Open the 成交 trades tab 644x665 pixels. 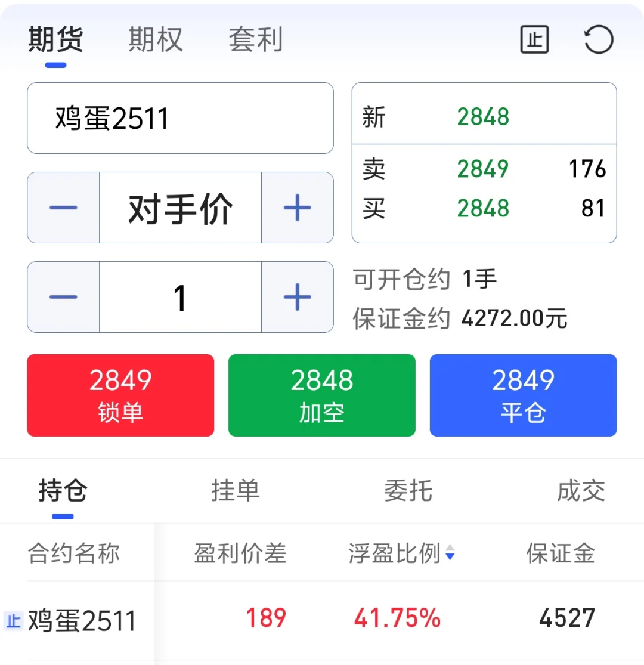coord(581,491)
